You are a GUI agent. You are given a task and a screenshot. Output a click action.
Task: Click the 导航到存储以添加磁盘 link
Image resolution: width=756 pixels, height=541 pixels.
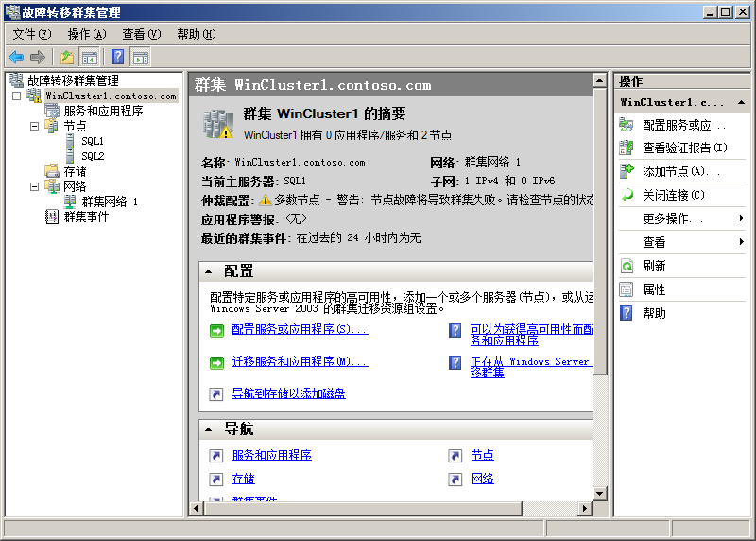(288, 393)
